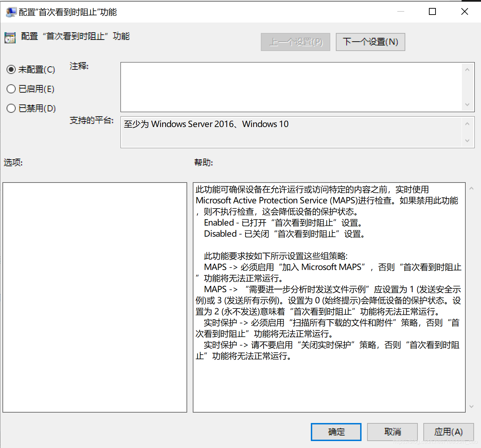Click the 确定 button
The height and width of the screenshot is (448, 481).
pyautogui.click(x=336, y=432)
